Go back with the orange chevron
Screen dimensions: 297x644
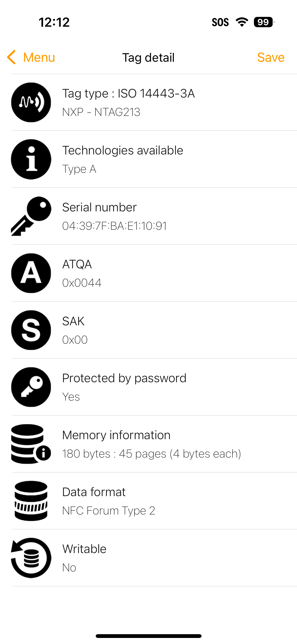coord(12,57)
